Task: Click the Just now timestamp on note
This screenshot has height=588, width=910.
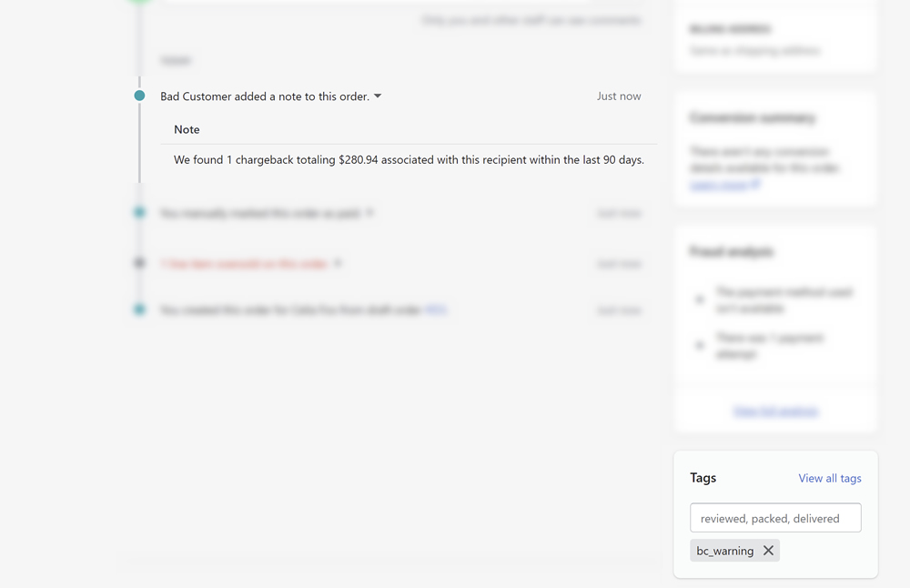Action: click(x=619, y=96)
